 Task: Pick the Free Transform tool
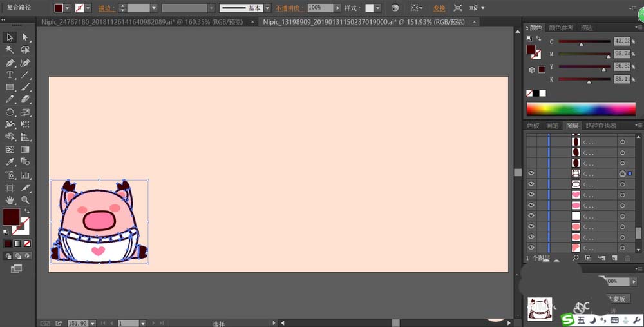click(25, 124)
